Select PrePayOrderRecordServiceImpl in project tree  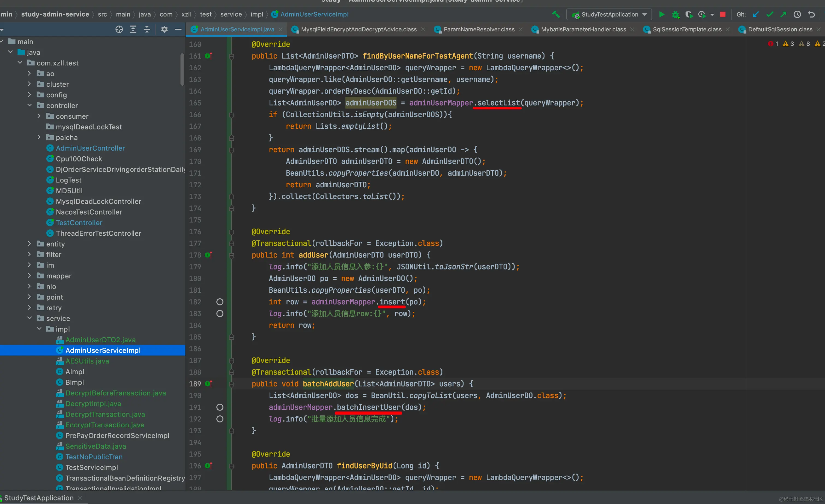(x=117, y=435)
